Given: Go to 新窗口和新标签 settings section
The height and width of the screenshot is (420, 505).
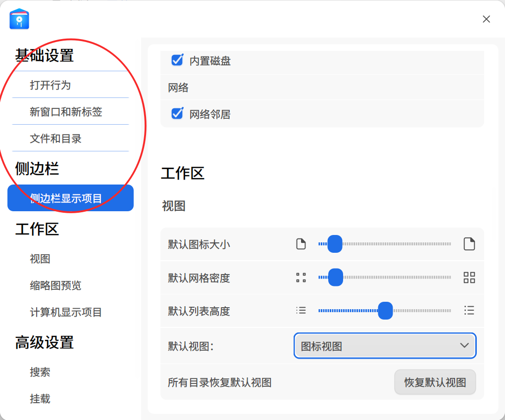Looking at the screenshot, I should [70, 112].
